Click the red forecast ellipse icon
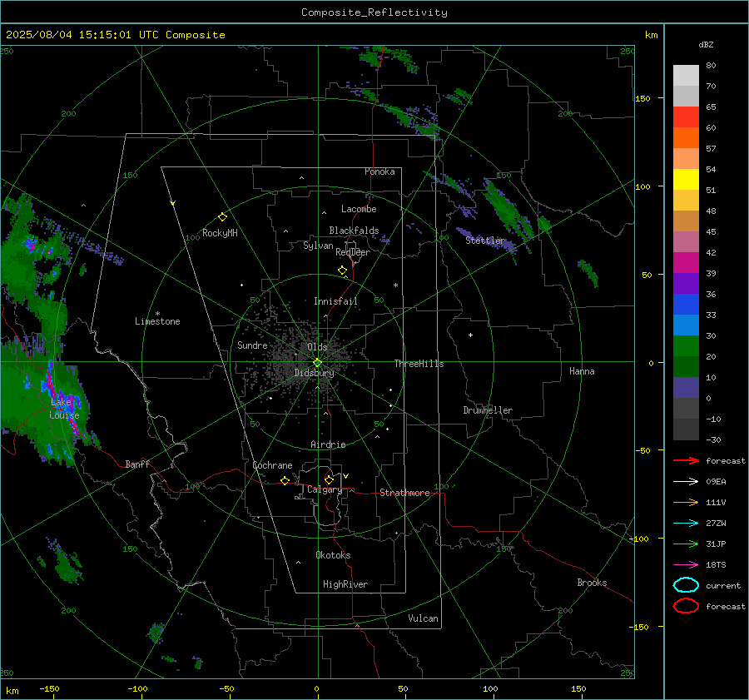 [686, 606]
